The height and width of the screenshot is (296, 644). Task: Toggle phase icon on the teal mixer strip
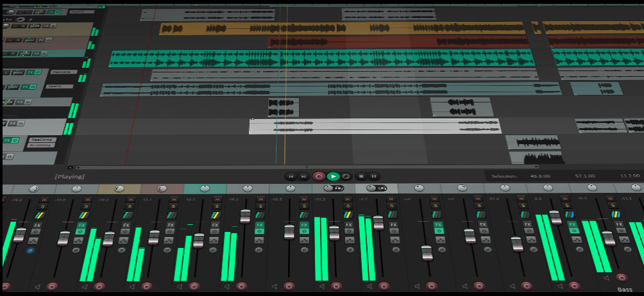click(212, 250)
